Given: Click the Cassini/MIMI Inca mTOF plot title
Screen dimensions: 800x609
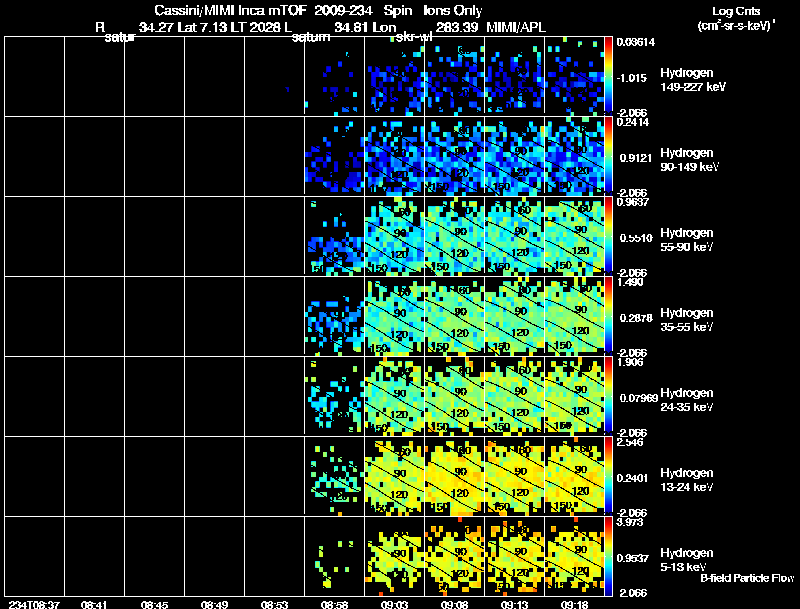Looking at the screenshot, I should coord(318,11).
